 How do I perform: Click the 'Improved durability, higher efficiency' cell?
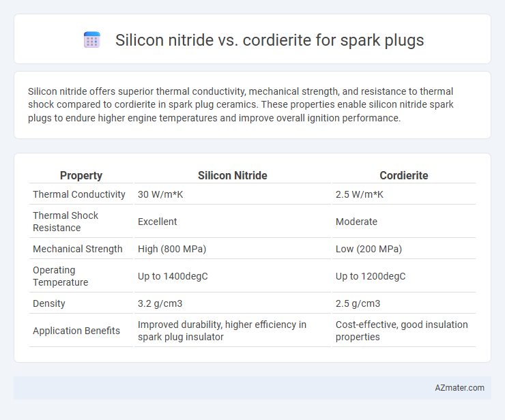tap(222, 331)
